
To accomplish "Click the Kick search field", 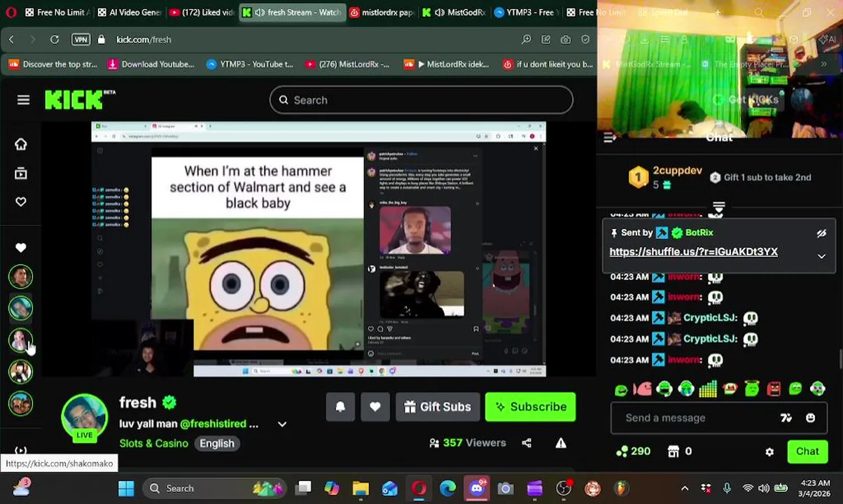I will 421,100.
